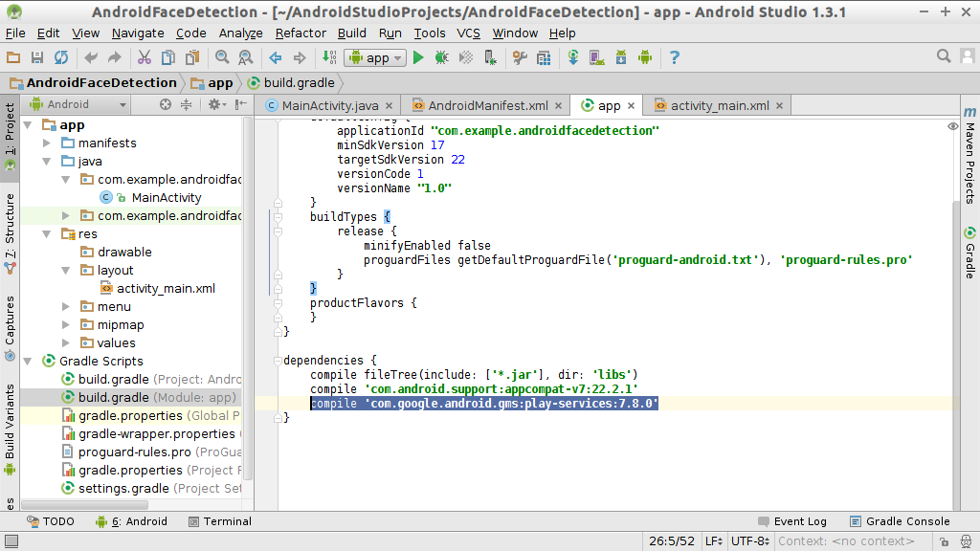Start the Debug app bug icon
The height and width of the screenshot is (551, 980).
pyautogui.click(x=442, y=58)
